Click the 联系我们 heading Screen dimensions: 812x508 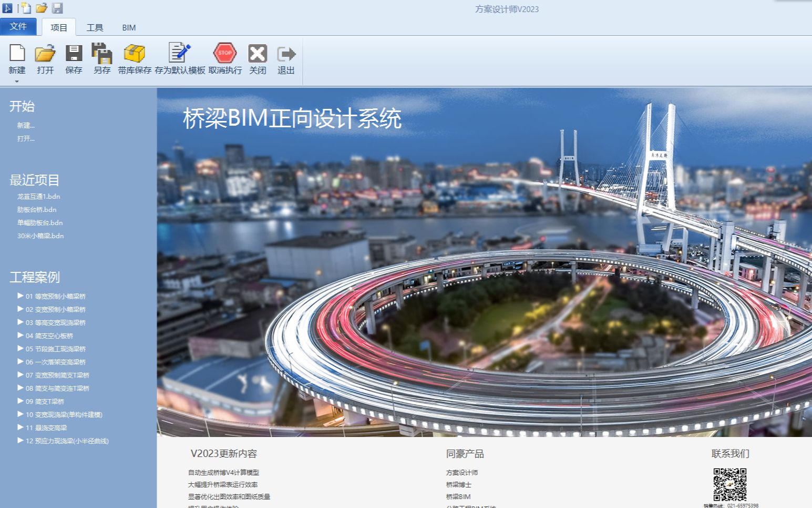tap(731, 453)
